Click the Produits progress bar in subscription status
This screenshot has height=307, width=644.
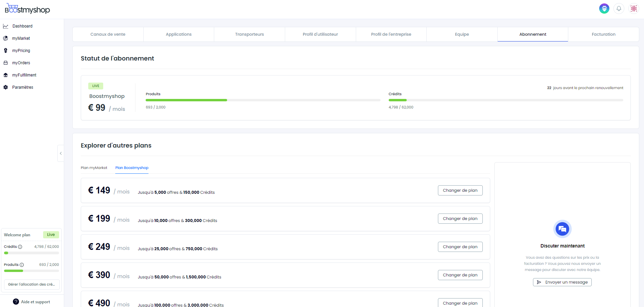pyautogui.click(x=263, y=100)
